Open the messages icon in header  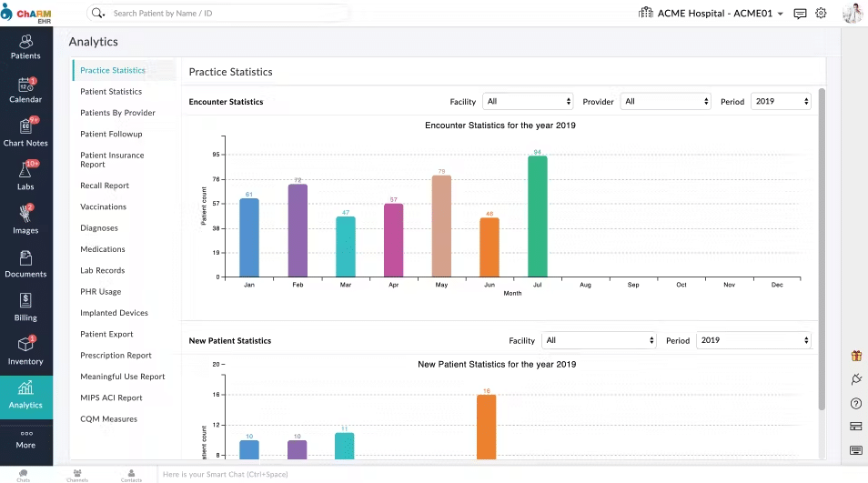click(800, 14)
